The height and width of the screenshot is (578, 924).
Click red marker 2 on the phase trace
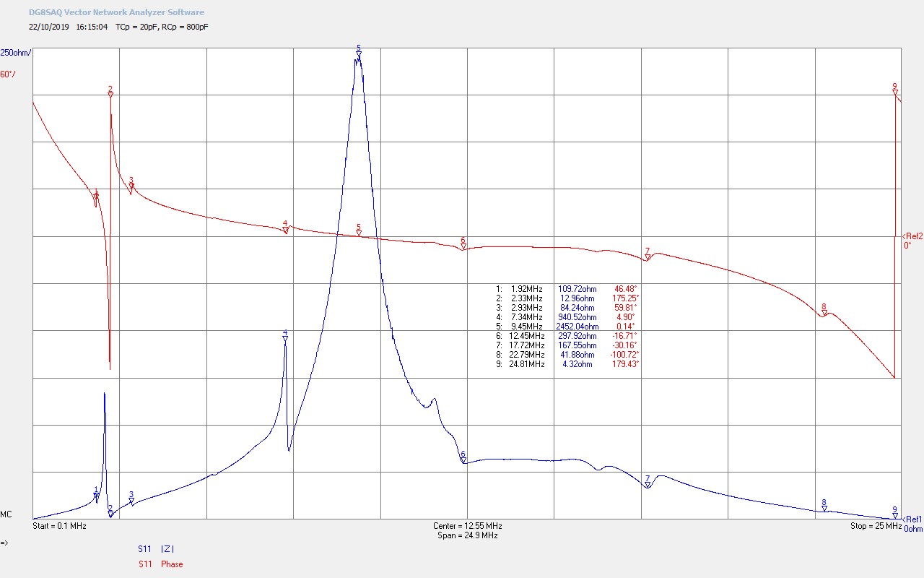[x=110, y=92]
